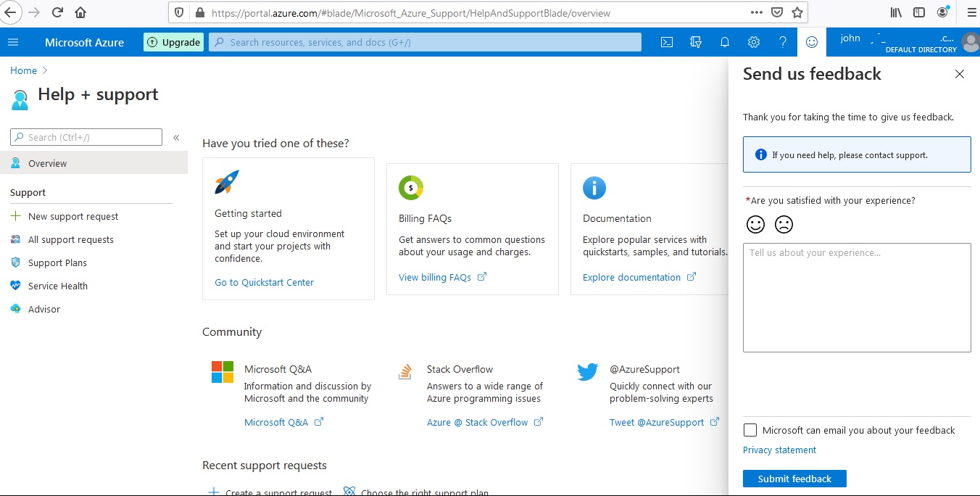Open the Privacy statement link
The height and width of the screenshot is (496, 980).
(779, 450)
